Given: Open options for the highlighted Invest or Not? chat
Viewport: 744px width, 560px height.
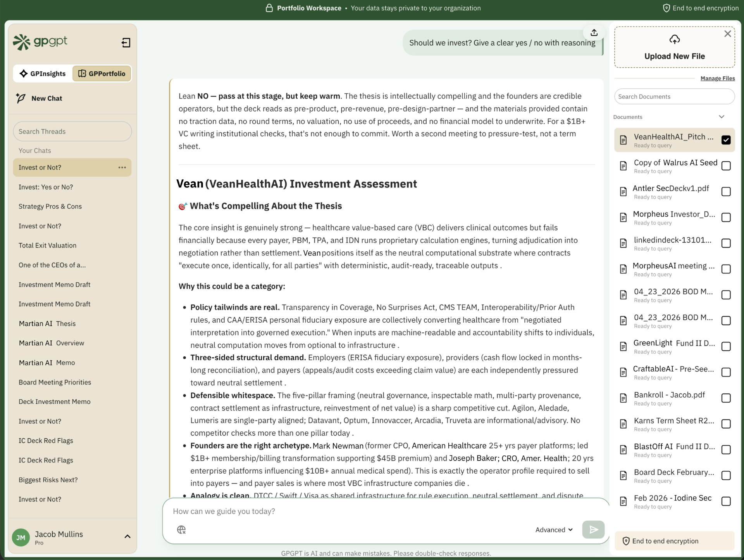Looking at the screenshot, I should [x=122, y=167].
